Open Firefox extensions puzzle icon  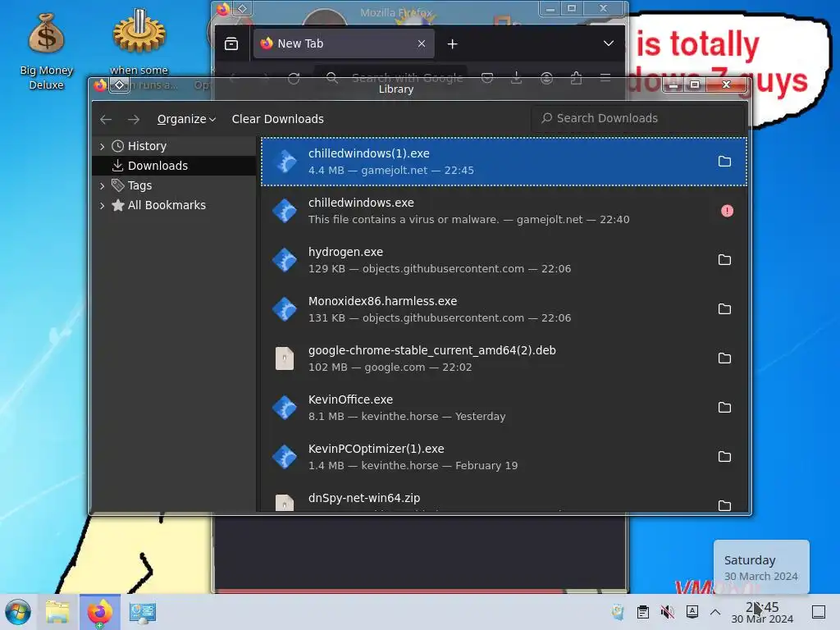577,79
